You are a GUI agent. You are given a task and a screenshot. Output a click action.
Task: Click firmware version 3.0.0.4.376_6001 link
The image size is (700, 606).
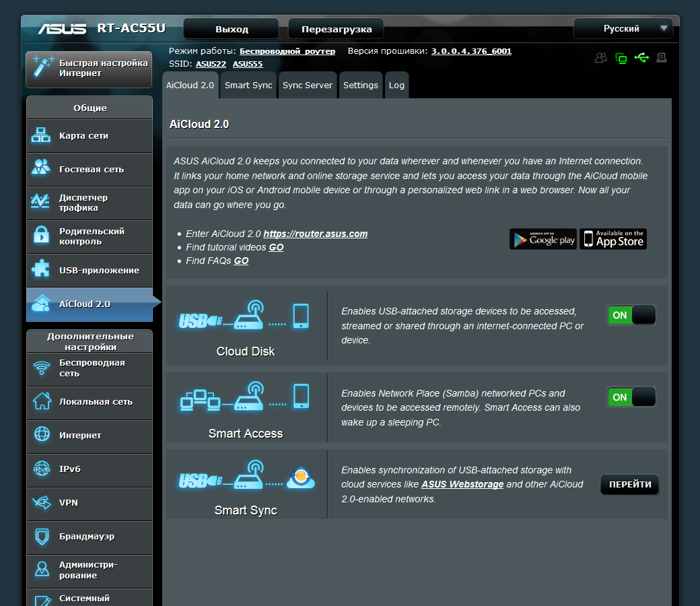click(471, 51)
